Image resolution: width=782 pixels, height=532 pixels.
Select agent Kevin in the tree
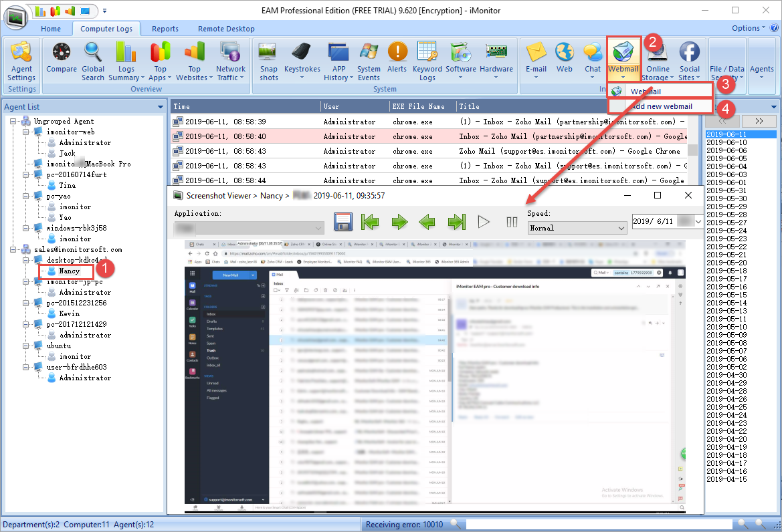point(70,314)
